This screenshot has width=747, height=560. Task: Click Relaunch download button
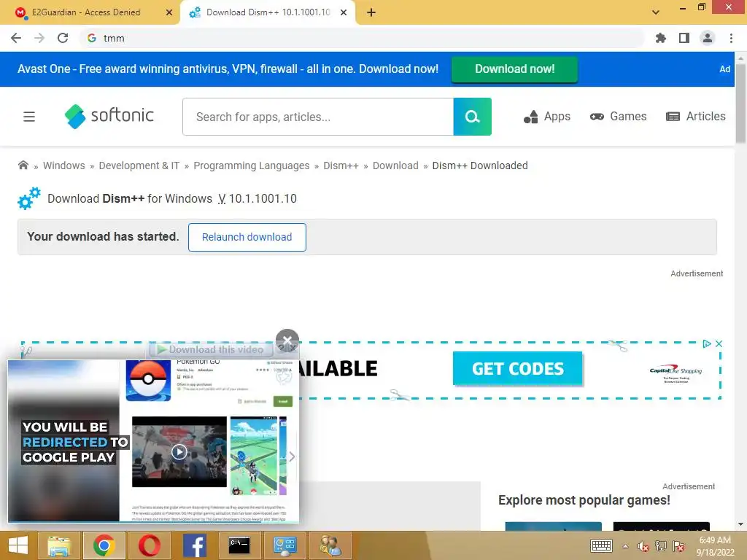pyautogui.click(x=247, y=237)
